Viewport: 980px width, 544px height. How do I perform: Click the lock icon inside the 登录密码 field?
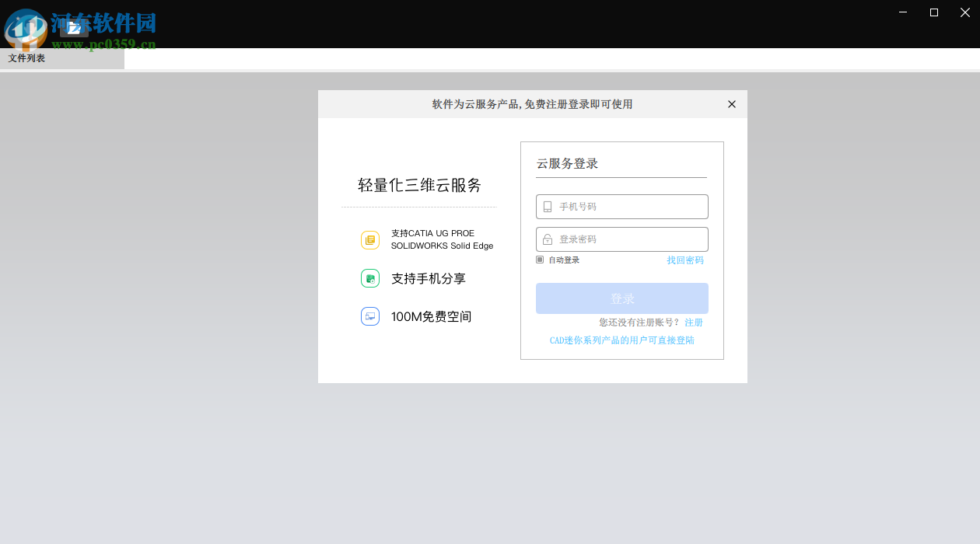point(547,239)
